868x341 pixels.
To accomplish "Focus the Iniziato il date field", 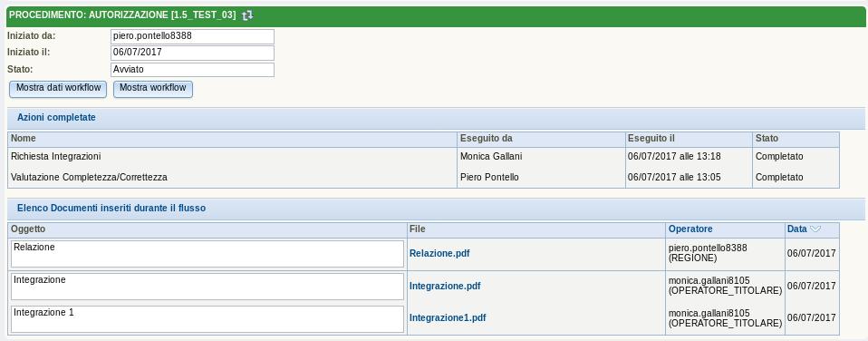I will 192,54.
